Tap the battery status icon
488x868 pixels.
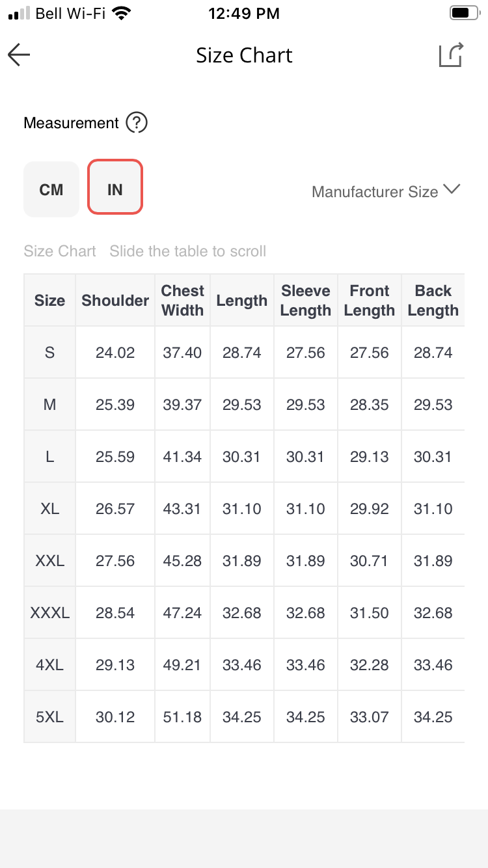pos(464,13)
